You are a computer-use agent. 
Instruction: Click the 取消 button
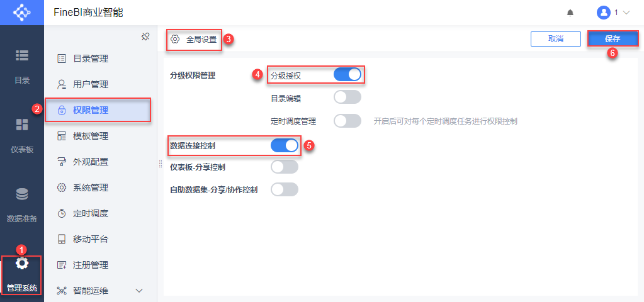[x=555, y=39]
